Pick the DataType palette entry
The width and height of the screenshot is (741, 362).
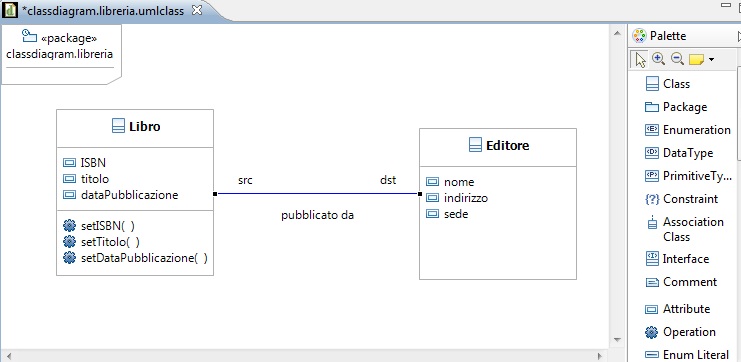pos(679,153)
